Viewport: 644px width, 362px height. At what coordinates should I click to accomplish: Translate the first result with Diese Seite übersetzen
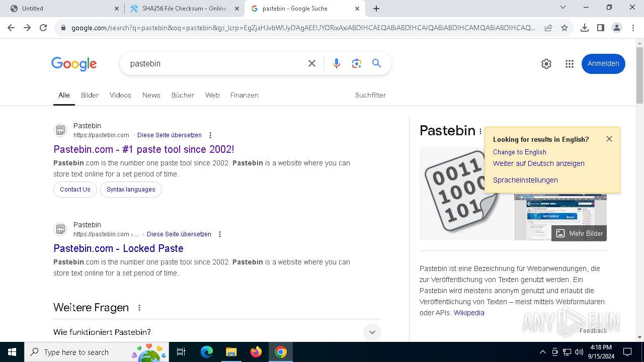[170, 135]
